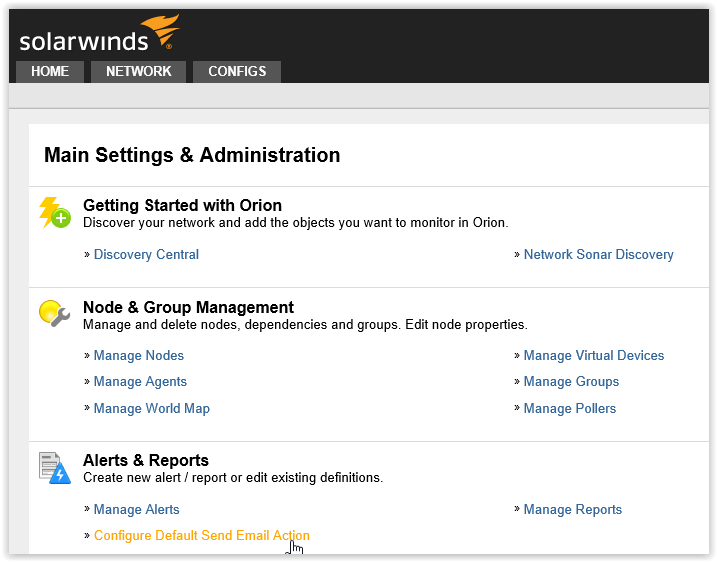This screenshot has width=717, height=562.
Task: Open Discovery Central link
Action: [146, 254]
